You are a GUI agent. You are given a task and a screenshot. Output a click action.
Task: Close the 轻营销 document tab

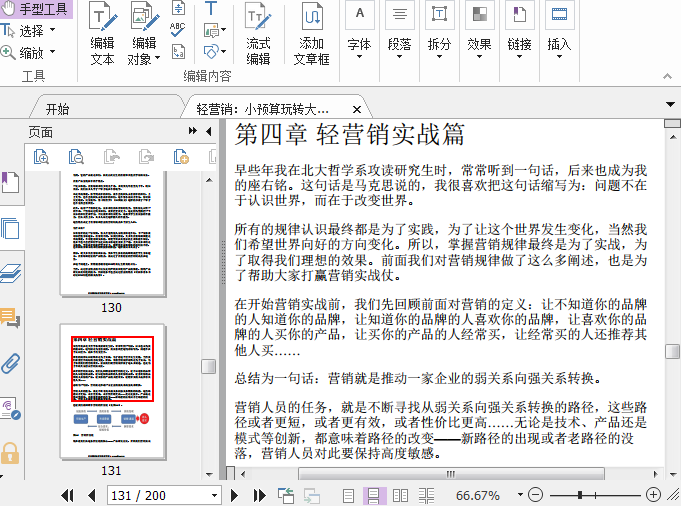pos(357,109)
